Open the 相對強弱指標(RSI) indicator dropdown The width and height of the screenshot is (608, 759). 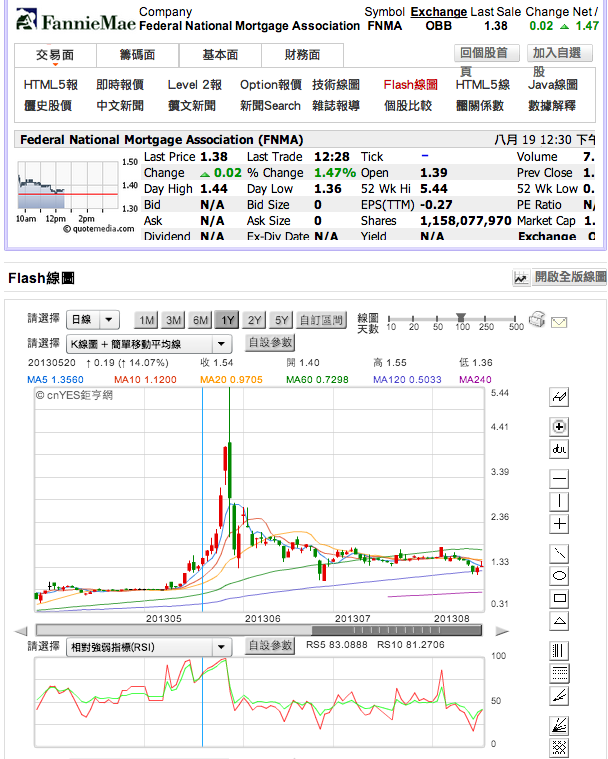[149, 647]
